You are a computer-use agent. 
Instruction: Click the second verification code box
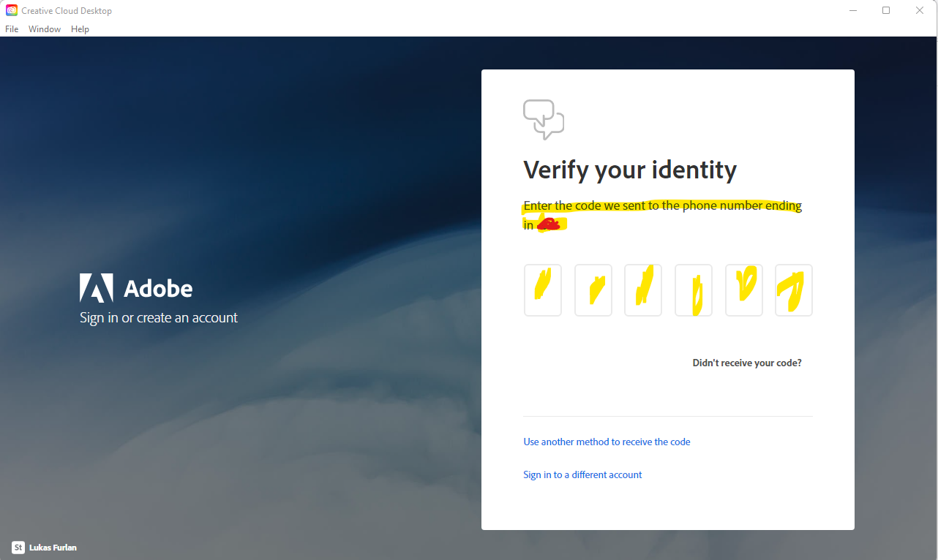(593, 290)
